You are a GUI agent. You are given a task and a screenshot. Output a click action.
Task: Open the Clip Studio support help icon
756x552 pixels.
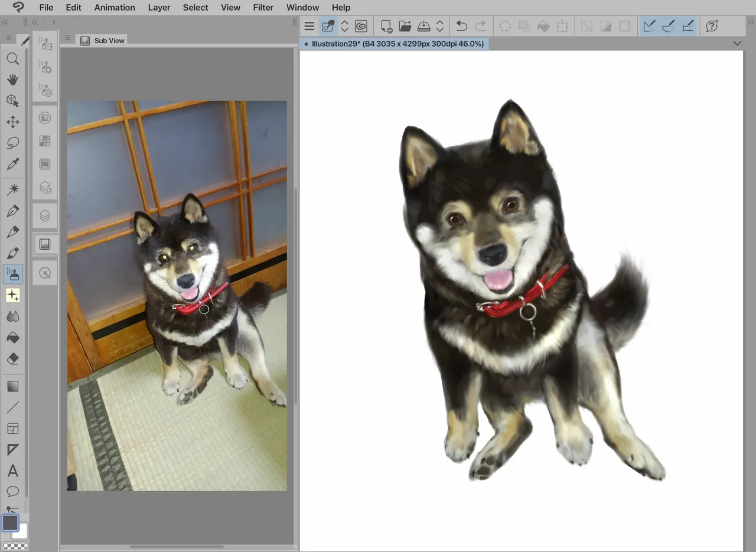tap(712, 26)
